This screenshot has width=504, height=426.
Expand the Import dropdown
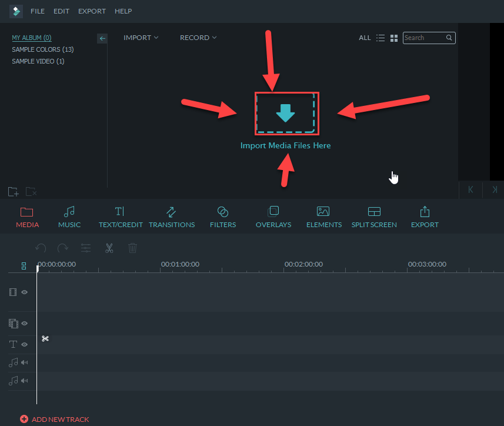[141, 38]
